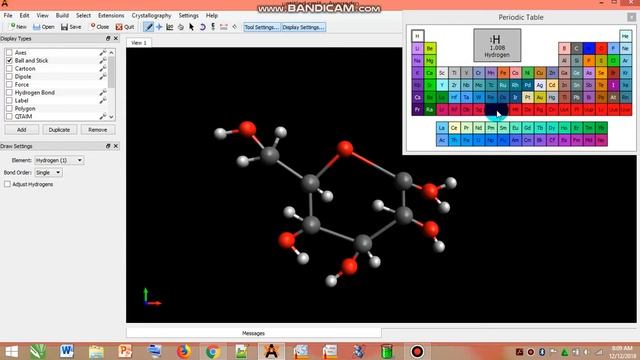Select the Align tool

pos(235,27)
